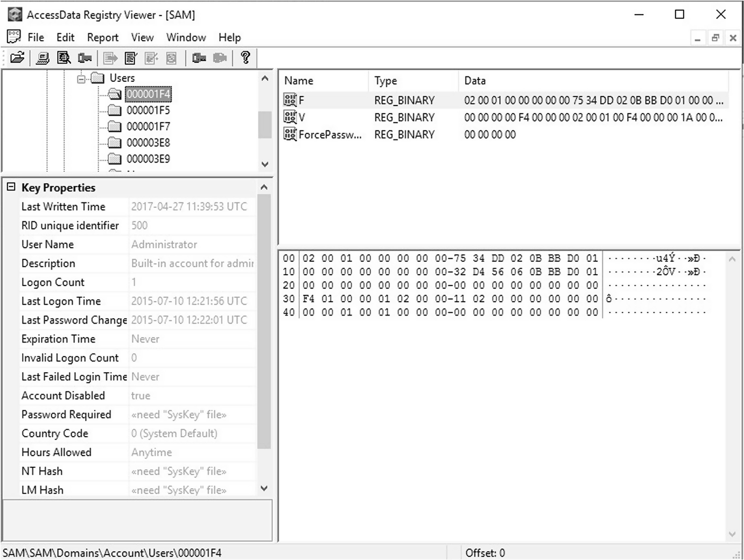Click the User Name value Administrator
744x560 pixels.
click(164, 244)
